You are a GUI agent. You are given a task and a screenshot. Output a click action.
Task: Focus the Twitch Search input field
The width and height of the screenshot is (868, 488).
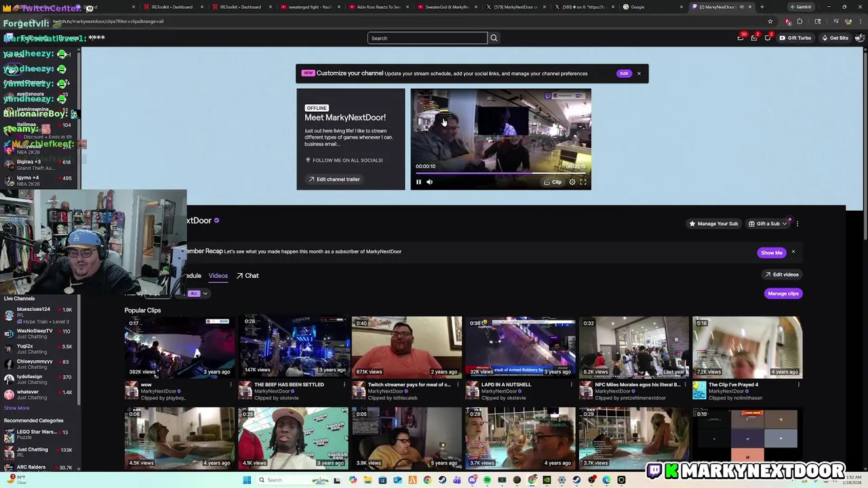pyautogui.click(x=427, y=38)
